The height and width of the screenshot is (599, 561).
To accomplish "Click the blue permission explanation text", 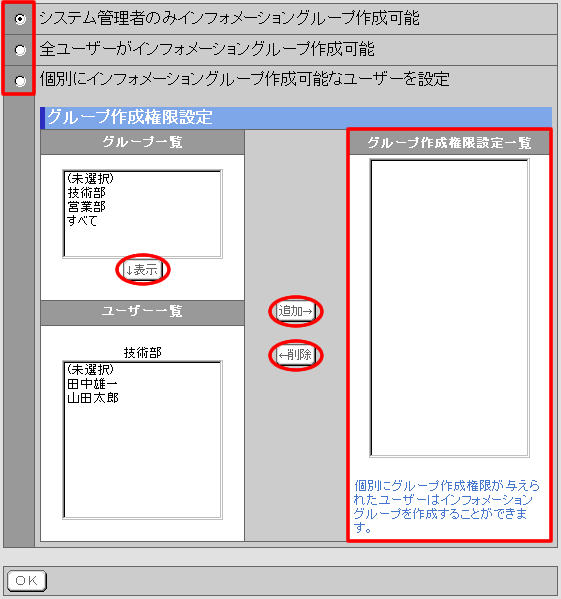I will (447, 507).
